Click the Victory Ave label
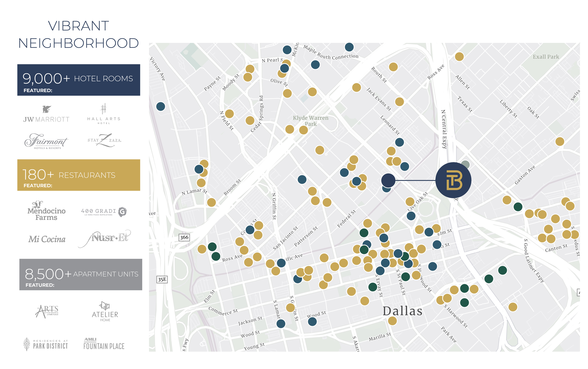Viewport: 588px width, 369px height. click(x=157, y=69)
